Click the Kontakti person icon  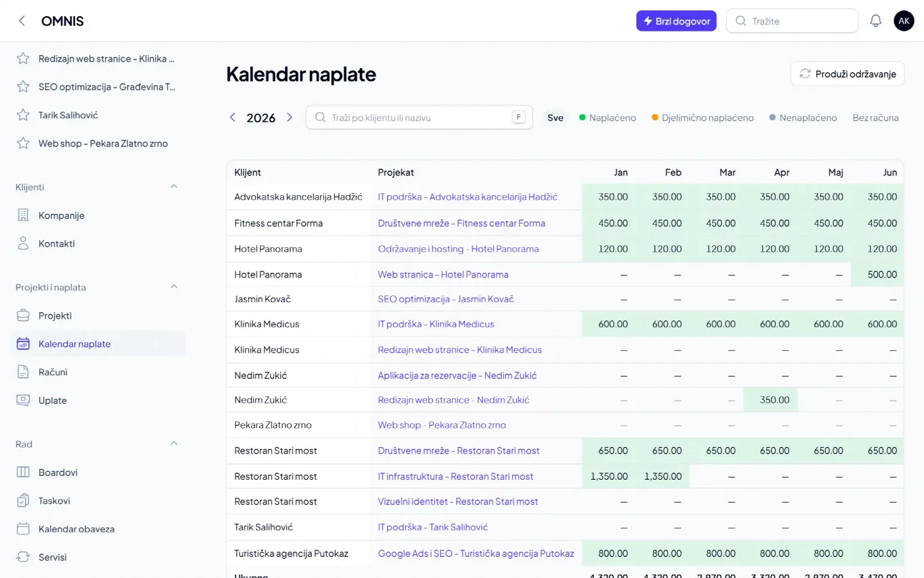point(23,243)
